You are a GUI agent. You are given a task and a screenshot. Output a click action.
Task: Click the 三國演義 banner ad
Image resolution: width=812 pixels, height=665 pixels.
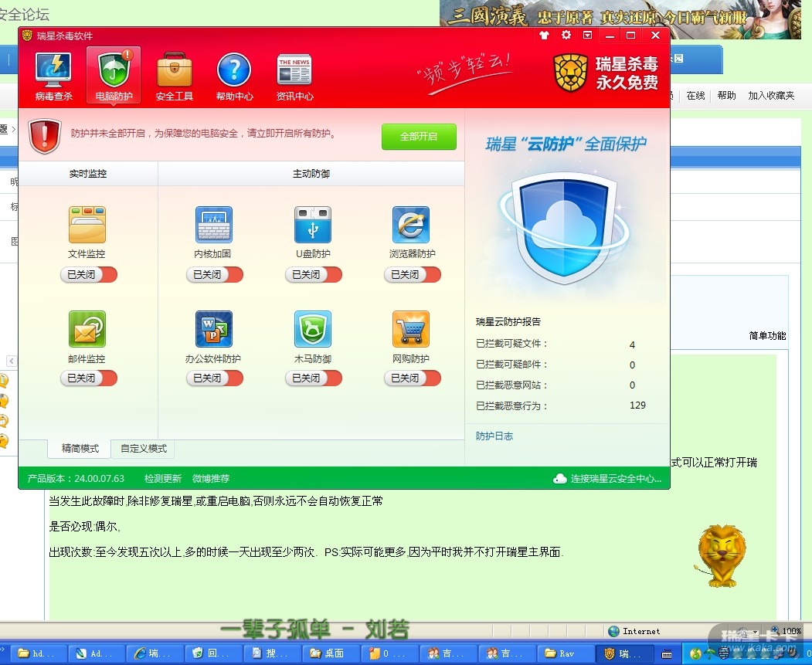coord(620,19)
